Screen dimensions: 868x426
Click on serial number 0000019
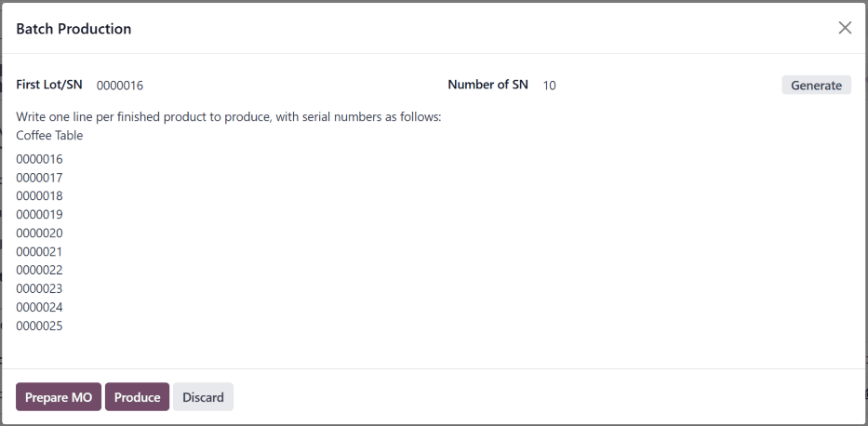40,215
